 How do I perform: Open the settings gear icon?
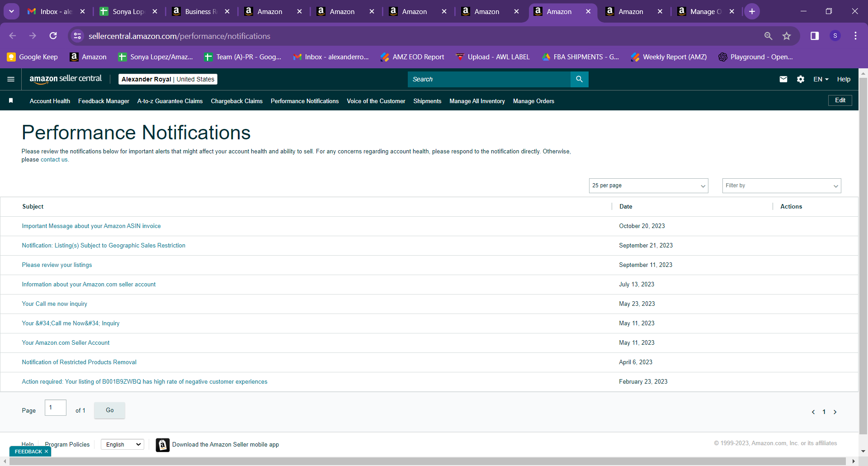(801, 79)
